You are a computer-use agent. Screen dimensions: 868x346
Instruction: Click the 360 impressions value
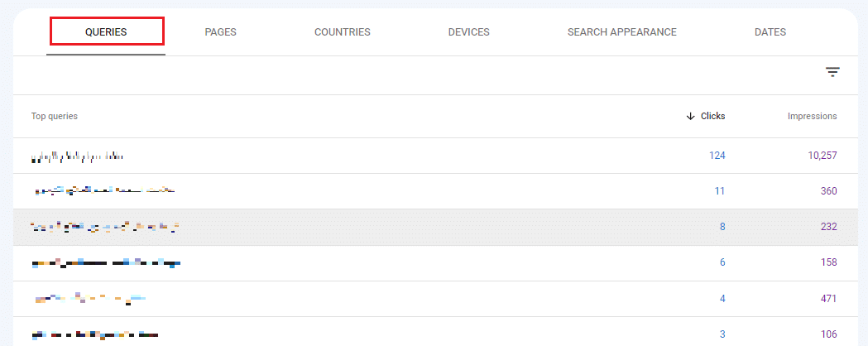click(x=828, y=191)
